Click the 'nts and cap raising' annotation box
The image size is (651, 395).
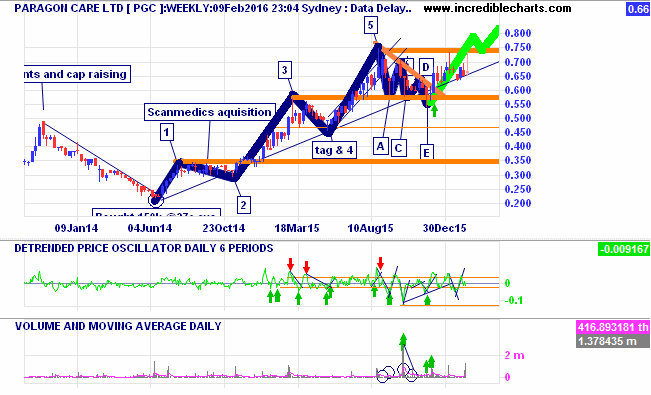(x=77, y=74)
